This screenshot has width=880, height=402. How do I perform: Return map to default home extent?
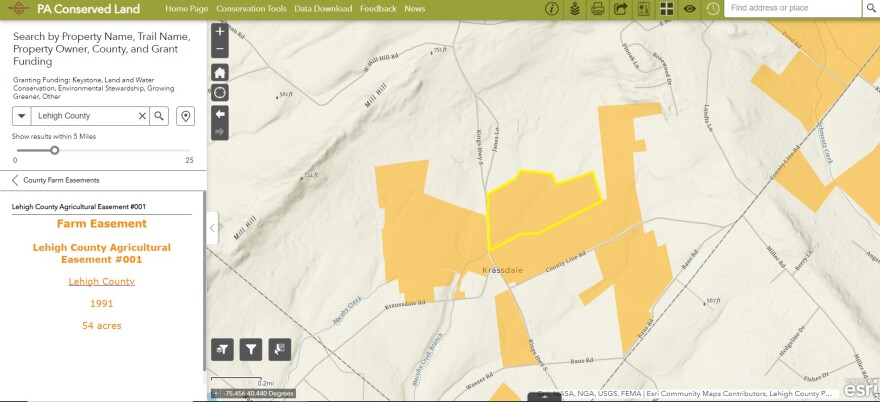pos(220,72)
